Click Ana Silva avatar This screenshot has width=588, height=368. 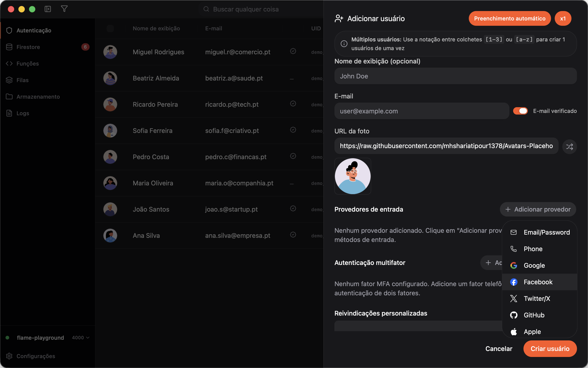point(110,236)
